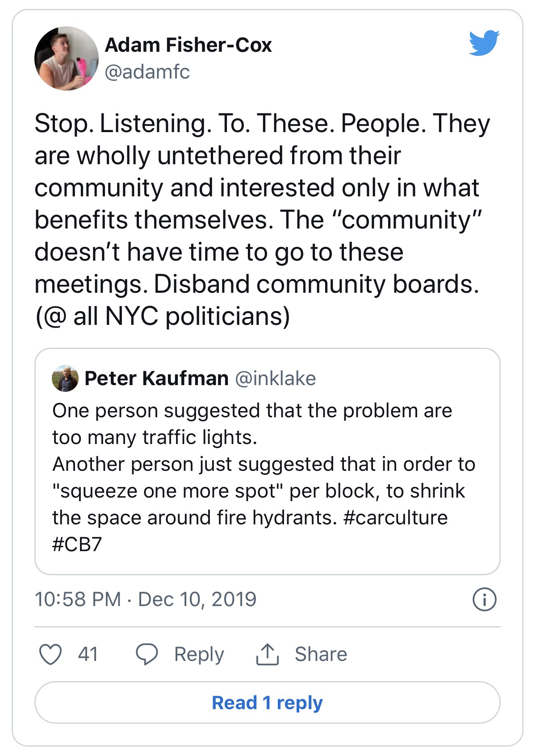536x756 pixels.
Task: Click the Adam Fisher-Cox display name
Action: (x=188, y=45)
